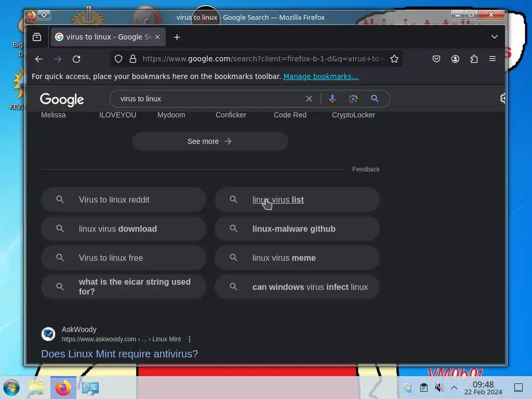Search 'linux virus list' suggestion
Viewport: 532px width, 399px height.
tap(297, 199)
